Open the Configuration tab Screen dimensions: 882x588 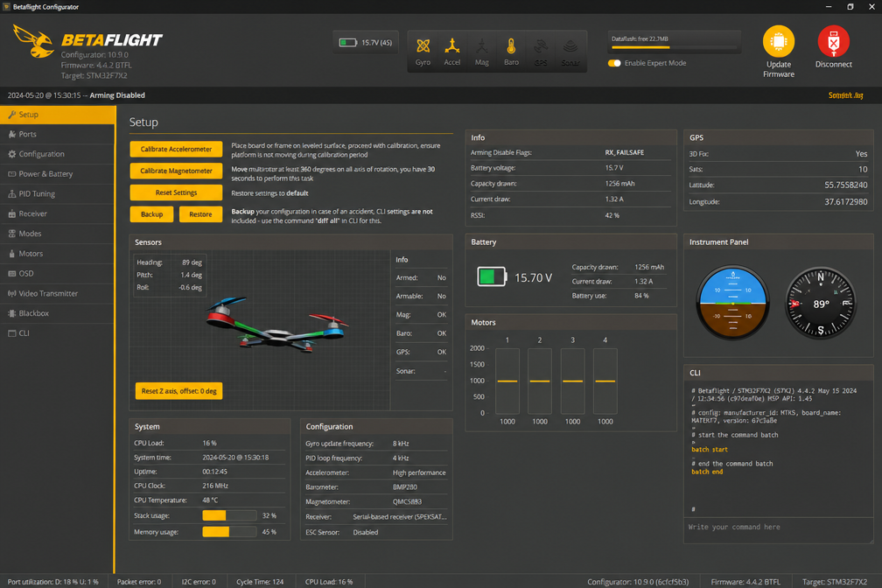[57, 154]
